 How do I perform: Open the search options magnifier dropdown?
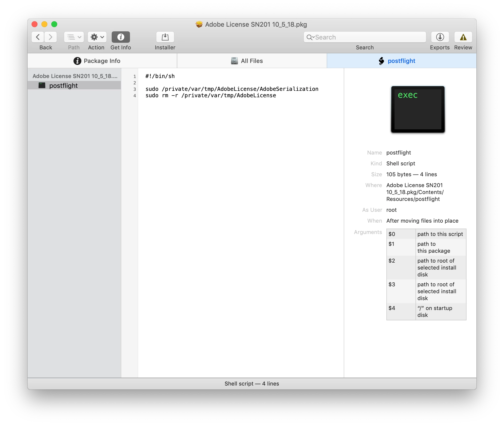coord(310,37)
